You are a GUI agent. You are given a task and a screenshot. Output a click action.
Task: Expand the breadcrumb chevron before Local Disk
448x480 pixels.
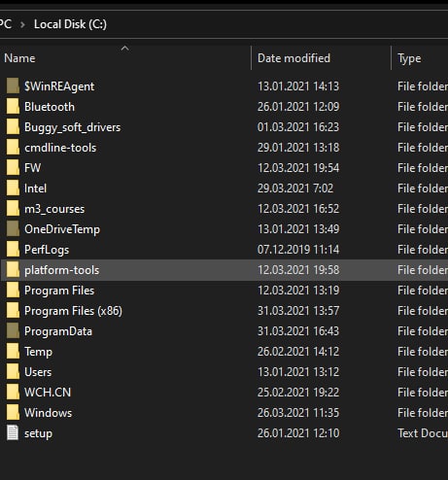(22, 24)
